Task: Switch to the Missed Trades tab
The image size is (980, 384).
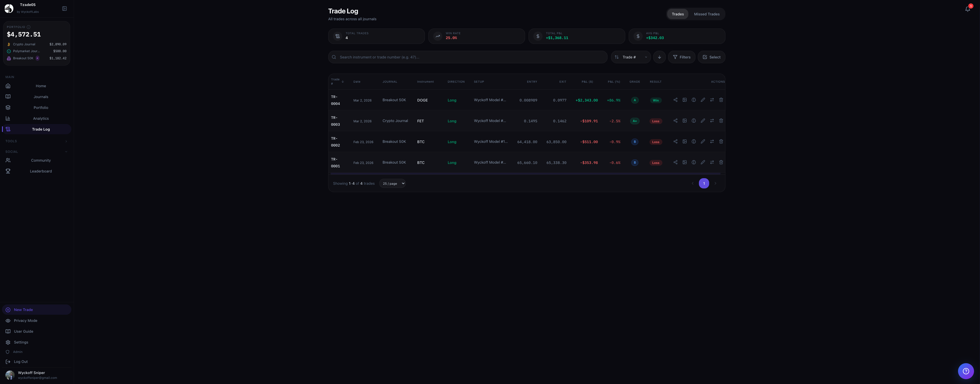Action: 707,14
